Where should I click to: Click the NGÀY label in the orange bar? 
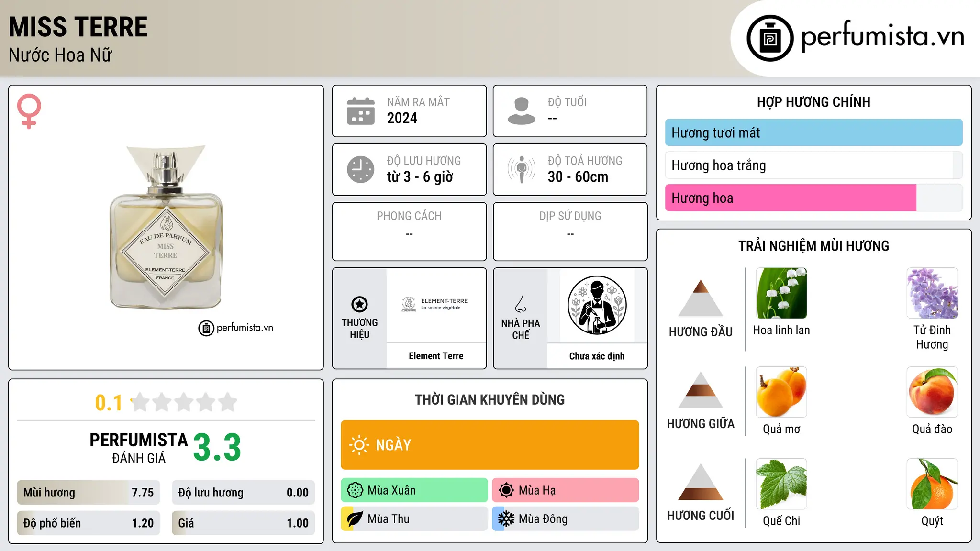[x=393, y=445]
